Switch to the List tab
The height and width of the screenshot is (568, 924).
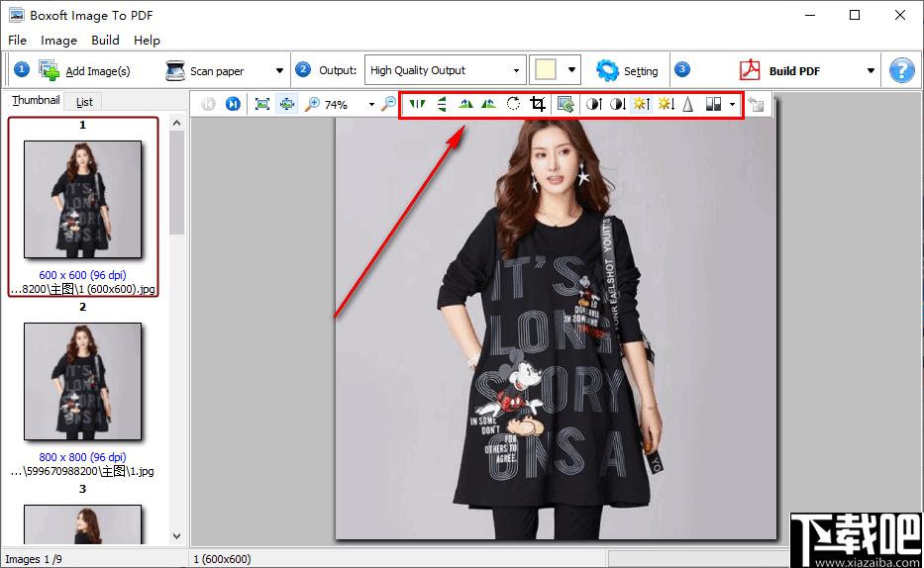pyautogui.click(x=84, y=102)
